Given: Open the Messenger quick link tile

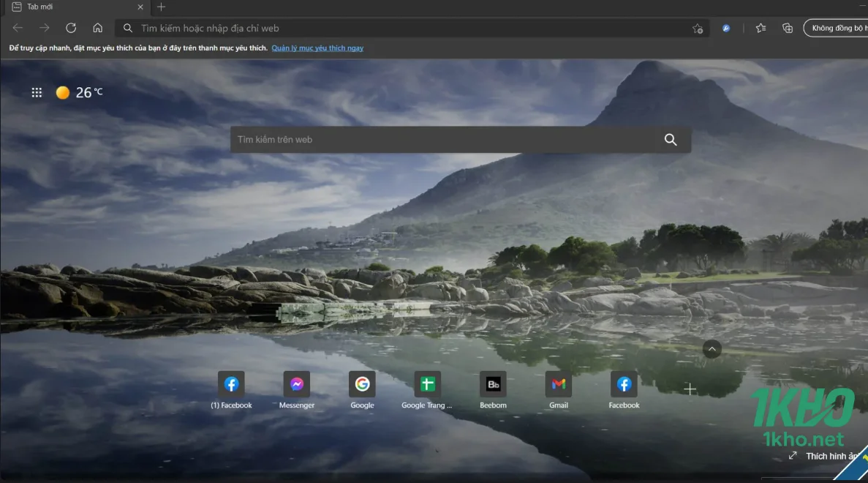Looking at the screenshot, I should click(296, 385).
